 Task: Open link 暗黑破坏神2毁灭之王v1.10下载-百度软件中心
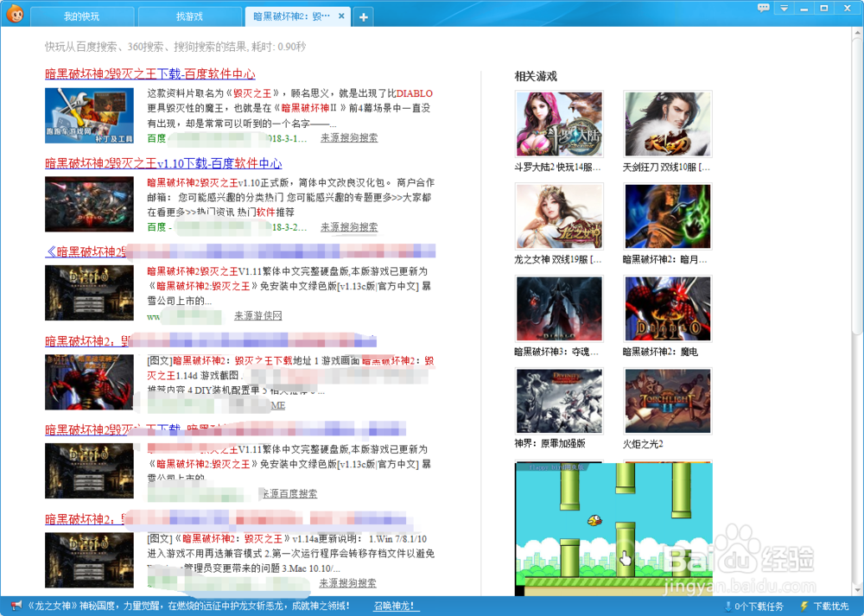click(x=163, y=163)
